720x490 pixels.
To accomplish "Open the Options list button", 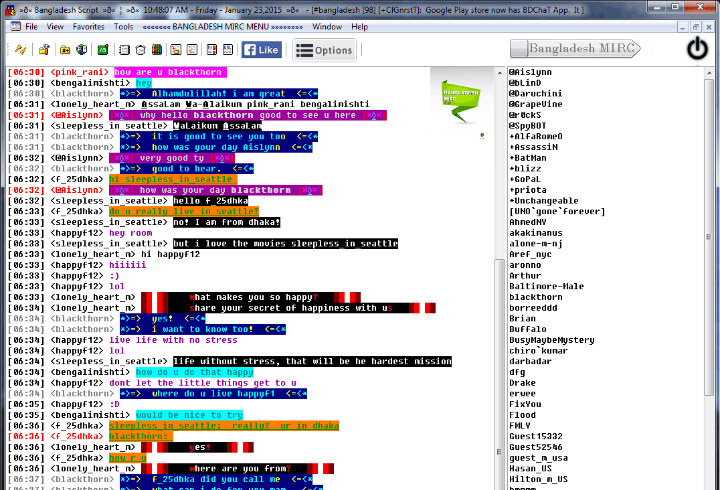I will pos(324,50).
